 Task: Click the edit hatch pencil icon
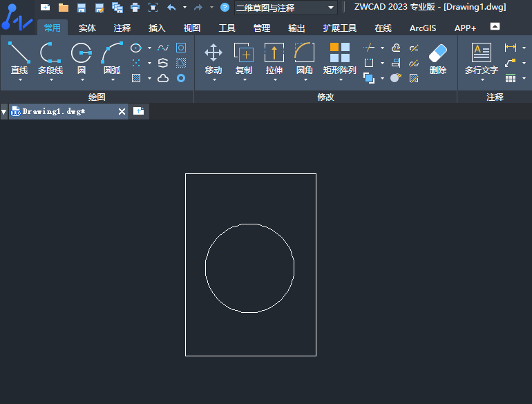tap(414, 78)
